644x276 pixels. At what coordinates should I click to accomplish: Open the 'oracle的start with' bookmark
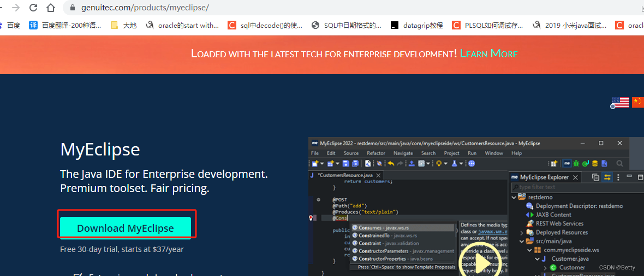click(x=182, y=26)
